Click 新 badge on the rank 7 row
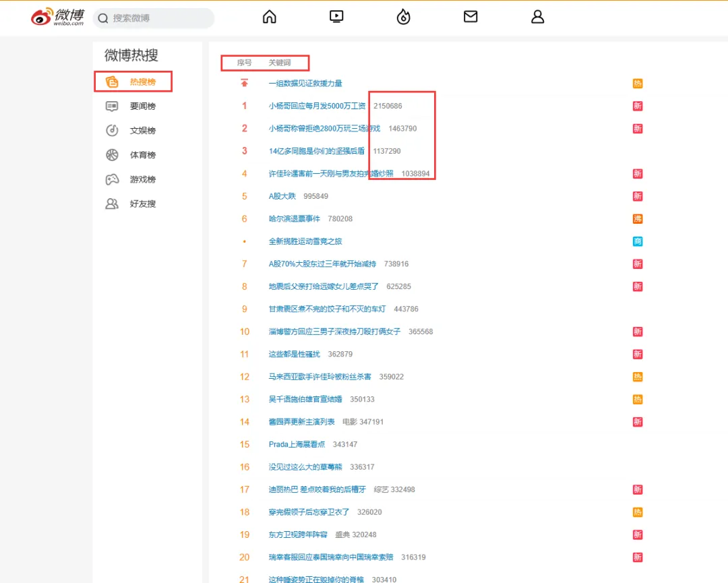728x583 pixels. click(638, 264)
